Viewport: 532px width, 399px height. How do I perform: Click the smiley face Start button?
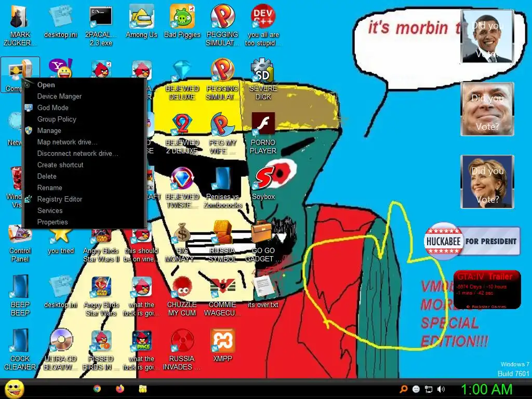tap(14, 389)
